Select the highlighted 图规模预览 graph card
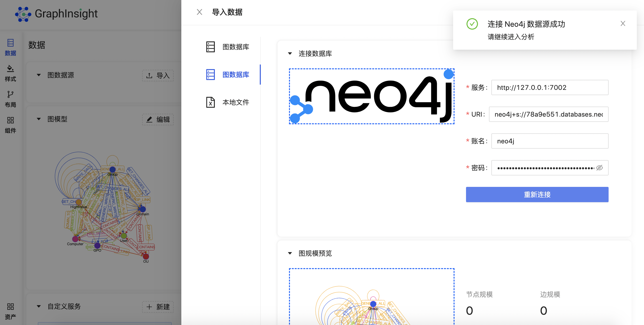This screenshot has height=325, width=644. [x=372, y=300]
